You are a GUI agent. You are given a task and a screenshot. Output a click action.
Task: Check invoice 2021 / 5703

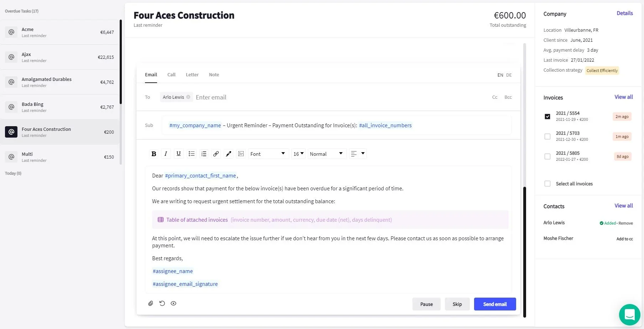pos(547,137)
